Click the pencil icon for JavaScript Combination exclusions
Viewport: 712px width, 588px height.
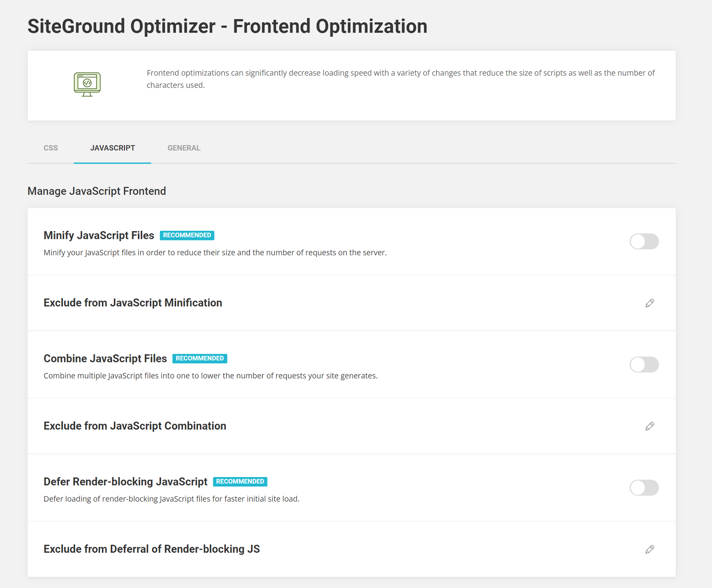coord(650,426)
